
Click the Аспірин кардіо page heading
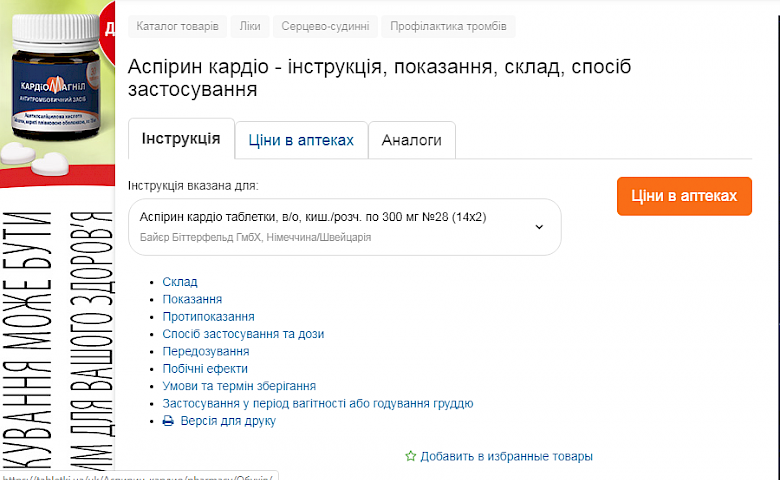380,78
